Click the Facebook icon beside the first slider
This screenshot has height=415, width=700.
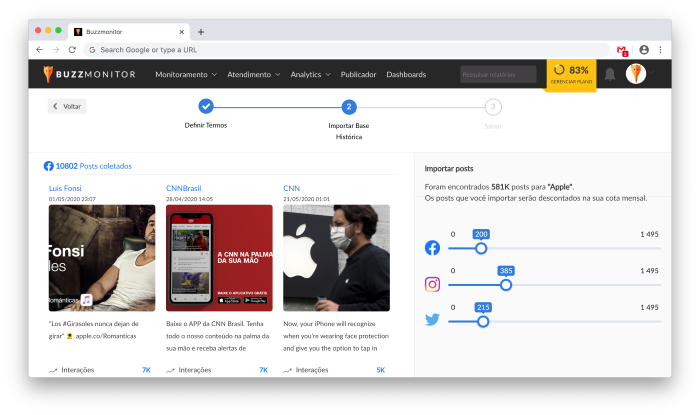pyautogui.click(x=433, y=247)
